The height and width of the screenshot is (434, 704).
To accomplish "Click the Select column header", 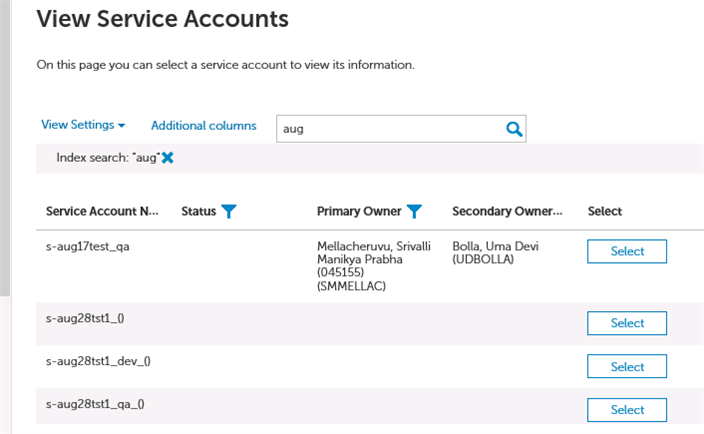I will click(605, 211).
